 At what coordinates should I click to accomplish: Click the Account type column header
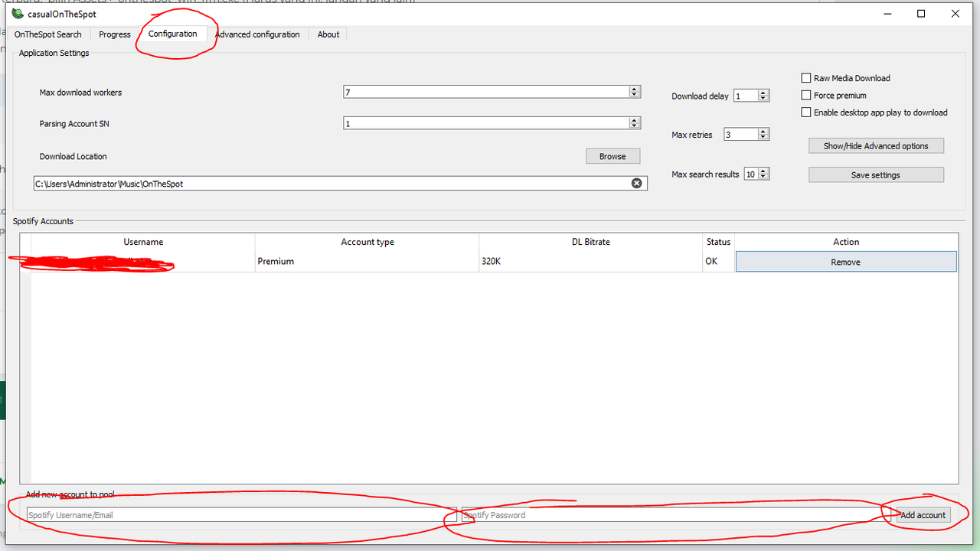coord(367,242)
